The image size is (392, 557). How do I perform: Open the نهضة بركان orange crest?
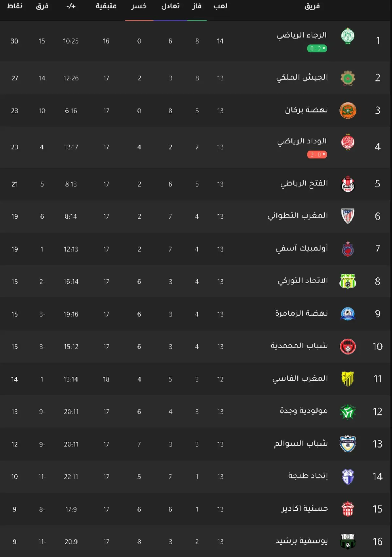(348, 110)
